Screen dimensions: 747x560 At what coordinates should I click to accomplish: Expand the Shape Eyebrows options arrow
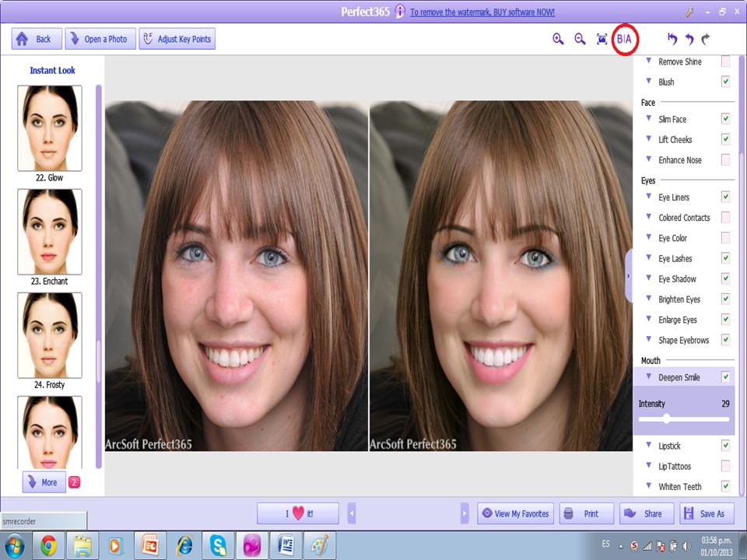(x=648, y=339)
